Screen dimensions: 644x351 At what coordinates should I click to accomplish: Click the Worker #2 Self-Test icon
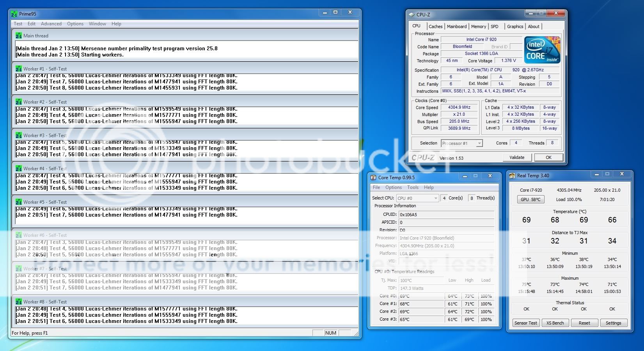(19, 102)
